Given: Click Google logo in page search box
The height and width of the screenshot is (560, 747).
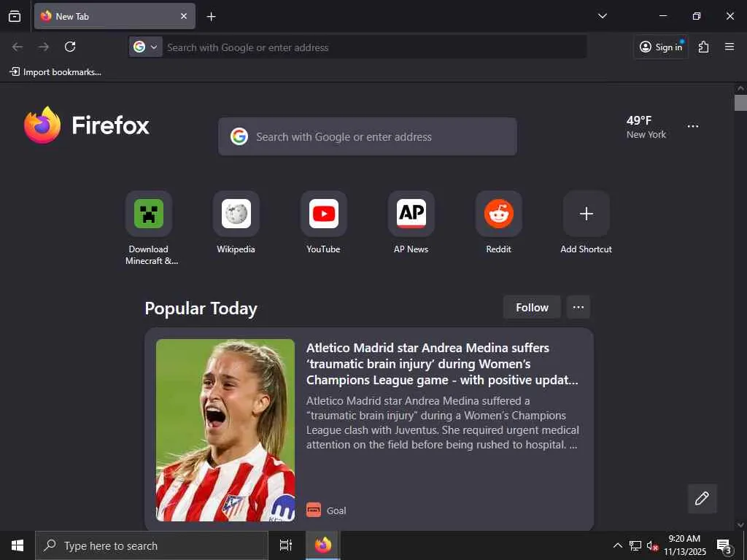Looking at the screenshot, I should click(x=239, y=136).
